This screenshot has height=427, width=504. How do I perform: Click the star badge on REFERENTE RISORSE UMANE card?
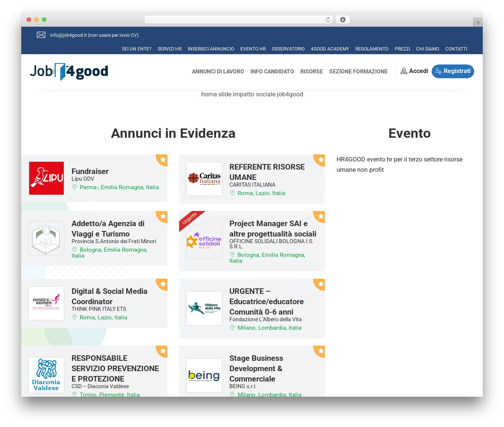pyautogui.click(x=321, y=160)
